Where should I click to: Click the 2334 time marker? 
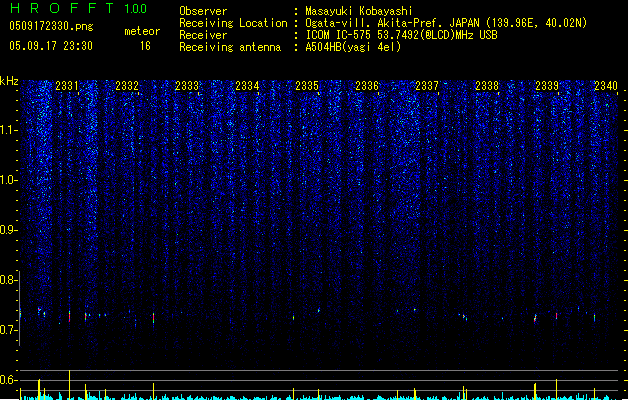click(x=247, y=86)
